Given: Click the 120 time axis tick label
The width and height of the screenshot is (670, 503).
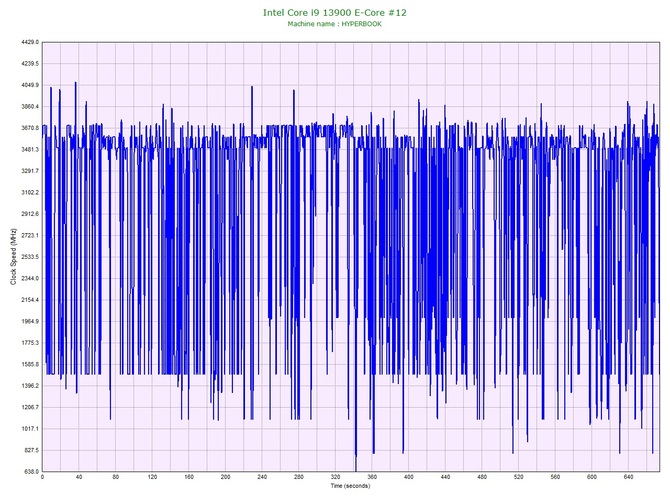Looking at the screenshot, I should tap(152, 477).
